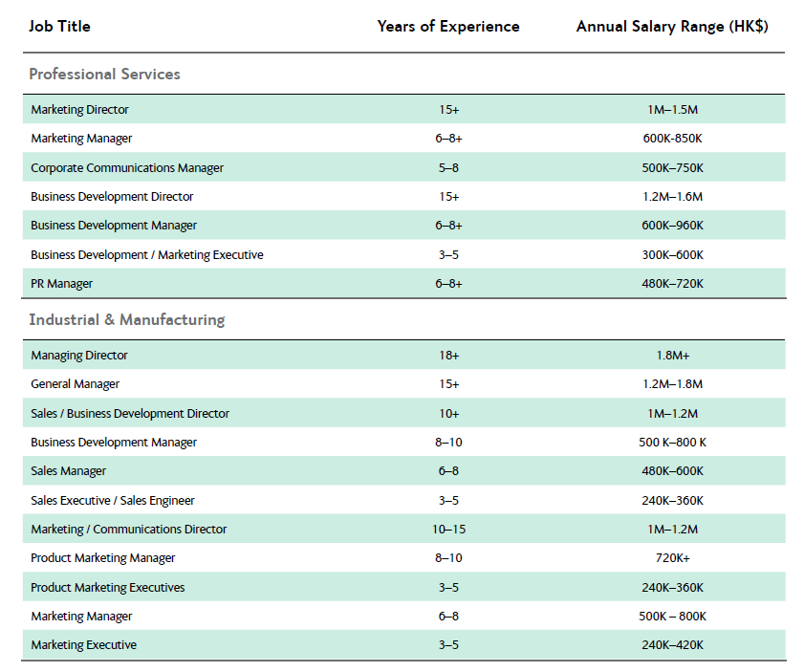The width and height of the screenshot is (804, 672).
Task: Click the PR Manager job title
Action: [x=61, y=284]
